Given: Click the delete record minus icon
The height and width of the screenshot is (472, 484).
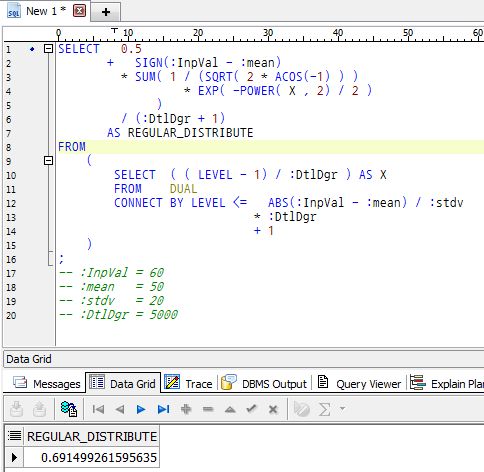Looking at the screenshot, I should [208, 409].
